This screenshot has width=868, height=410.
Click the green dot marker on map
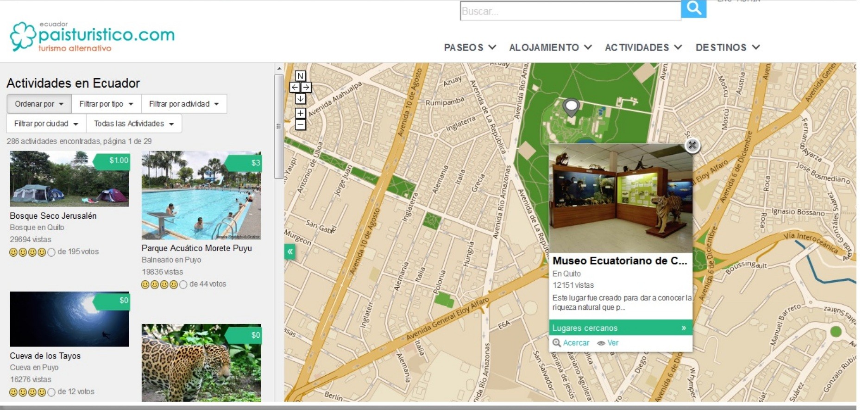(x=836, y=331)
